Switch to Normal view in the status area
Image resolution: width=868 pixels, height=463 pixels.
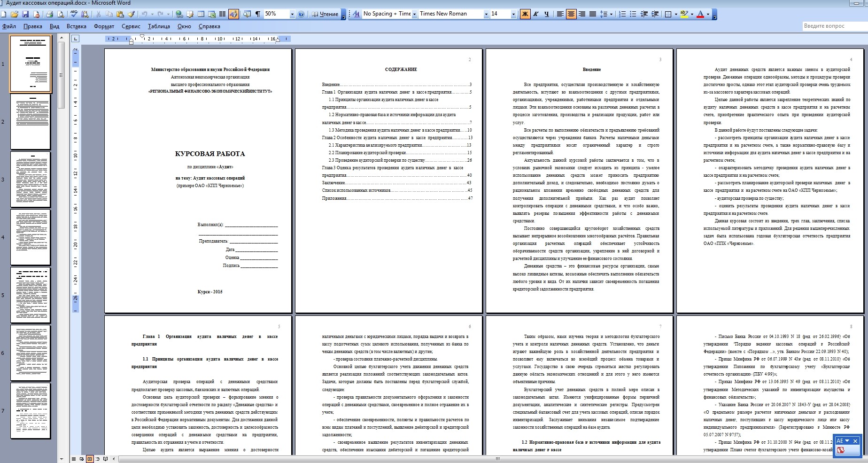(x=74, y=459)
